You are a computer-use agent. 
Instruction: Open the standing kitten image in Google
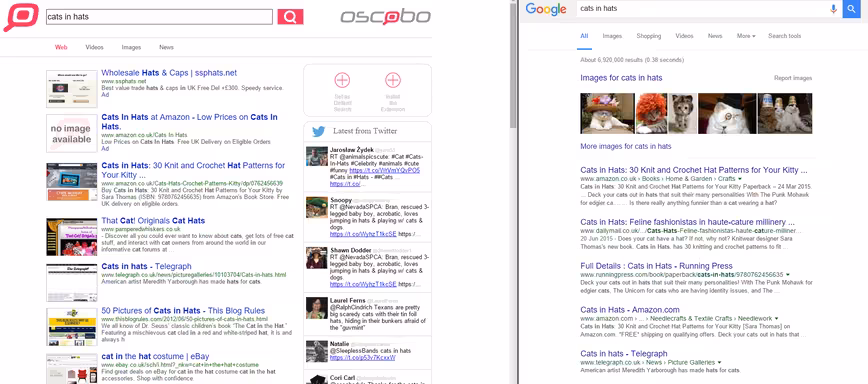point(683,113)
